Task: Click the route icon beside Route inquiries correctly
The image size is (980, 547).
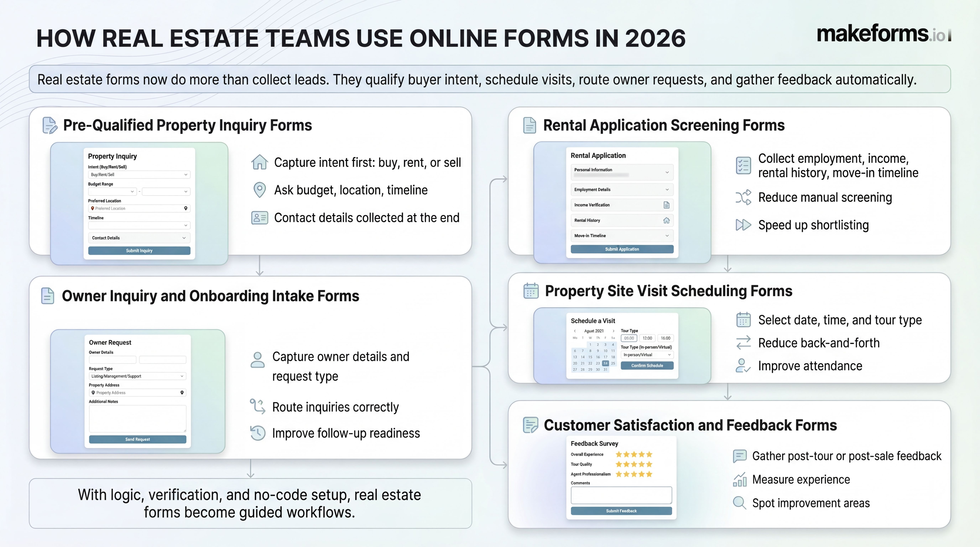Action: click(258, 406)
